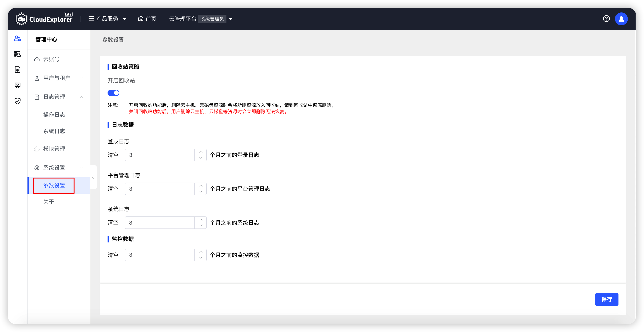
Task: Click the 个月之前的监控数据 label
Action: pos(234,255)
